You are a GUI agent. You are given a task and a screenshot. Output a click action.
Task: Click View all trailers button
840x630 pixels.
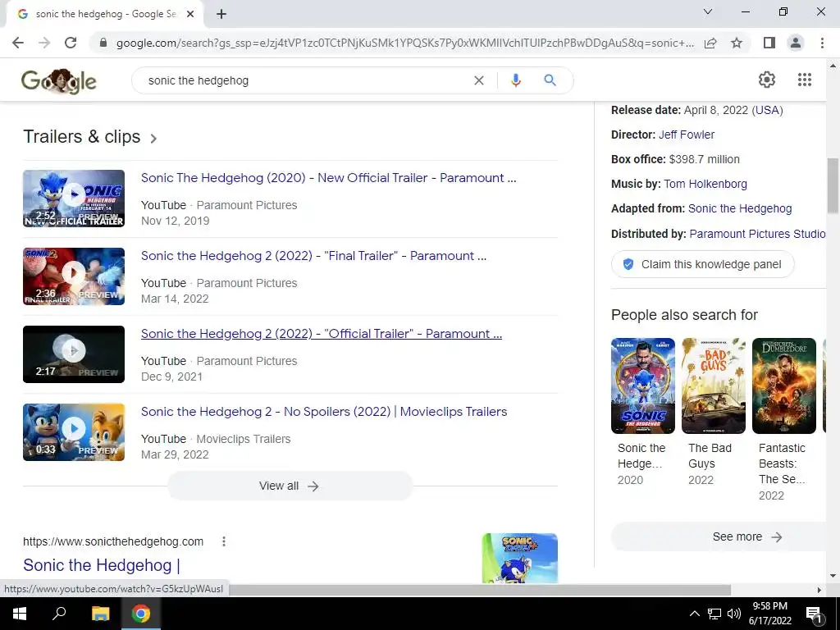tap(290, 486)
